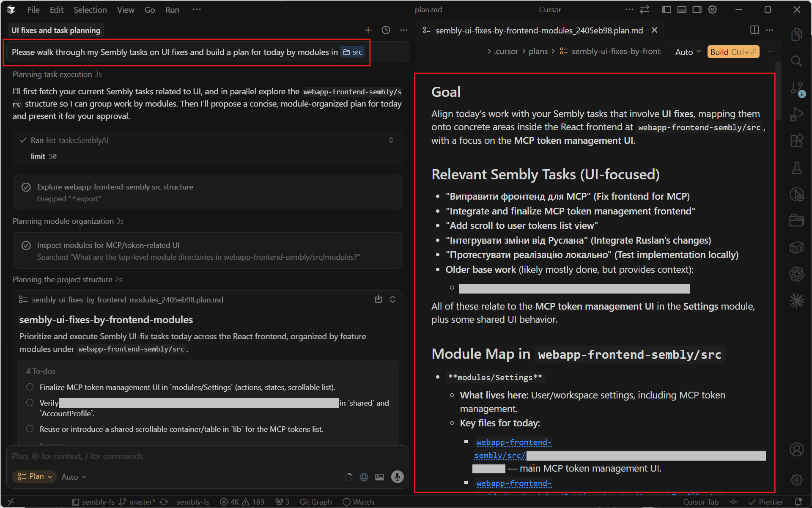Click the chat history clock icon
The image size is (812, 508).
tap(386, 30)
